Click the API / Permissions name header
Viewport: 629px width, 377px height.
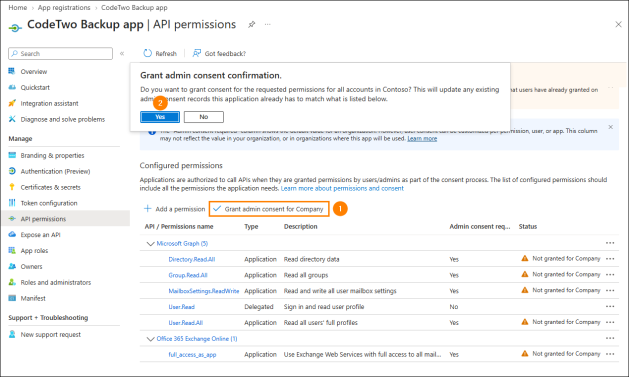(179, 227)
